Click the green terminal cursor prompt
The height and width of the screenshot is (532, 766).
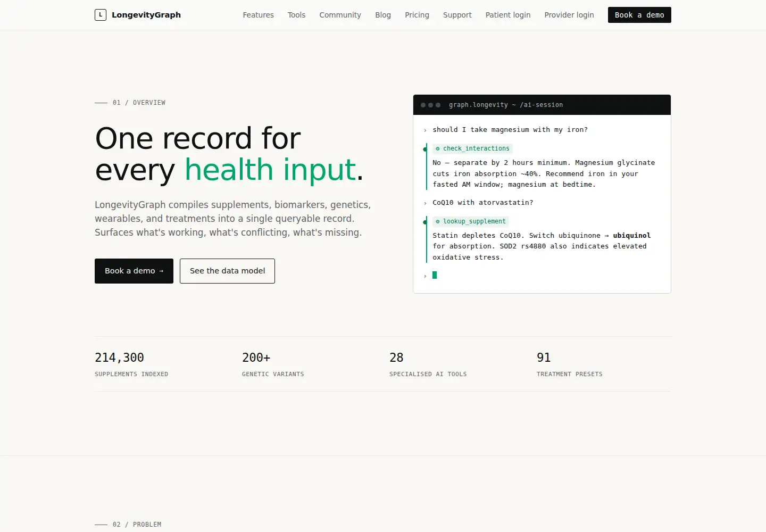pyautogui.click(x=435, y=275)
